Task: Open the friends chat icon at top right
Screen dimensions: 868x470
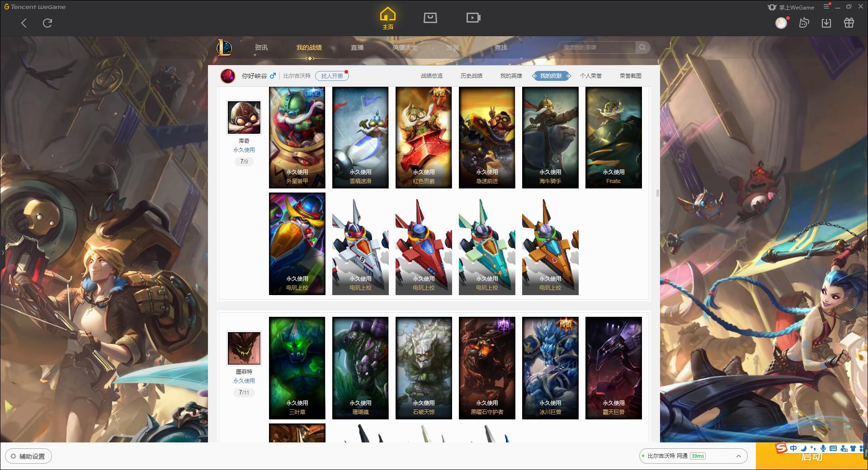Action: pos(804,23)
